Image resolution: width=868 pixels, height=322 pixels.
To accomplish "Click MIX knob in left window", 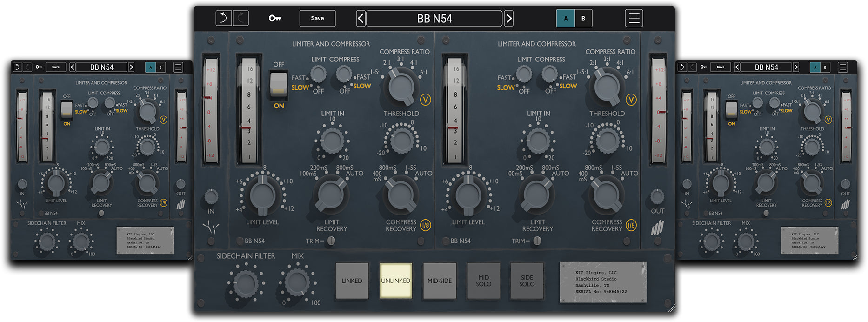I will pos(81,242).
